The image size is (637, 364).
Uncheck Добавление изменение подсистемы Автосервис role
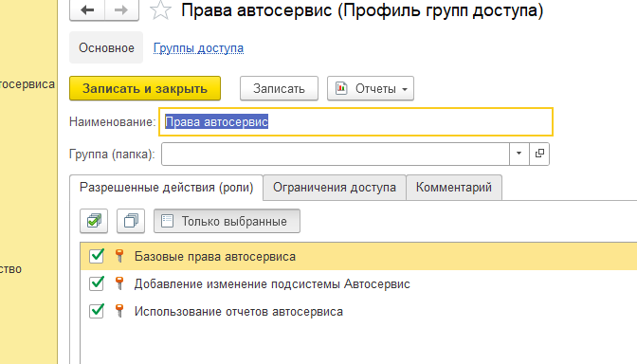[97, 283]
